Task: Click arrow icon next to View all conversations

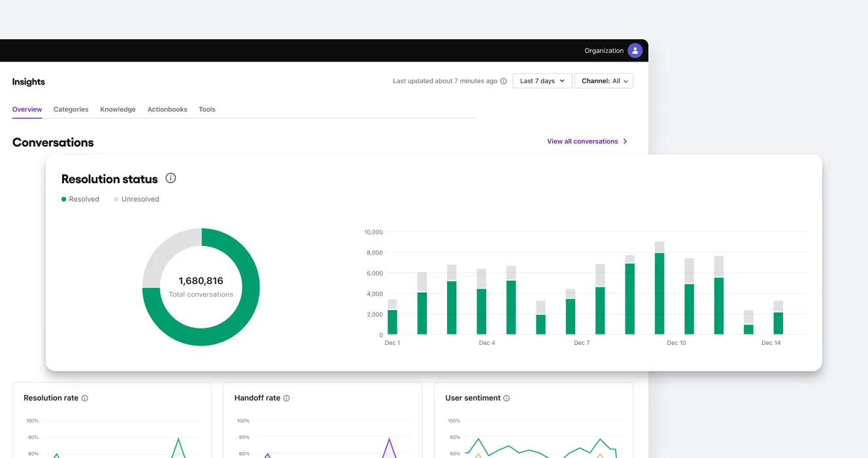Action: [626, 141]
